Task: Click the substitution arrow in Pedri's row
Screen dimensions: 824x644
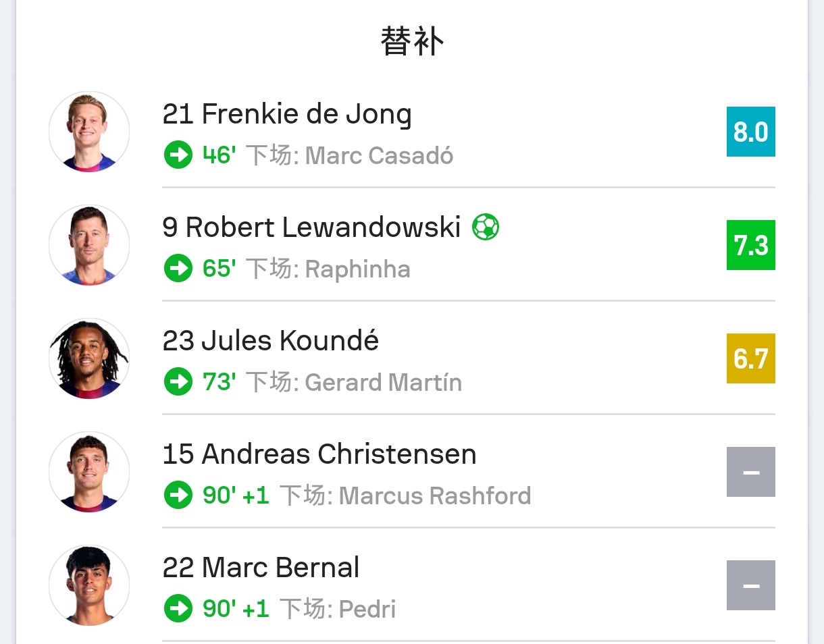Action: coord(178,610)
